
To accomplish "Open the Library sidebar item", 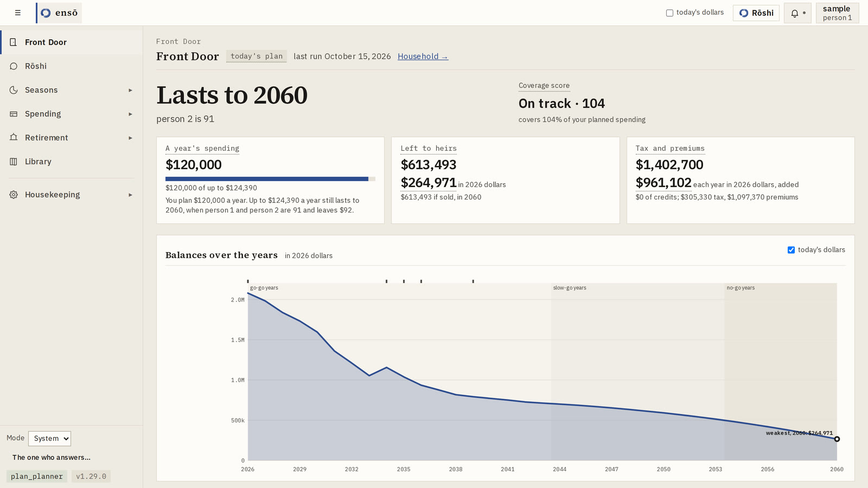I will click(x=72, y=161).
